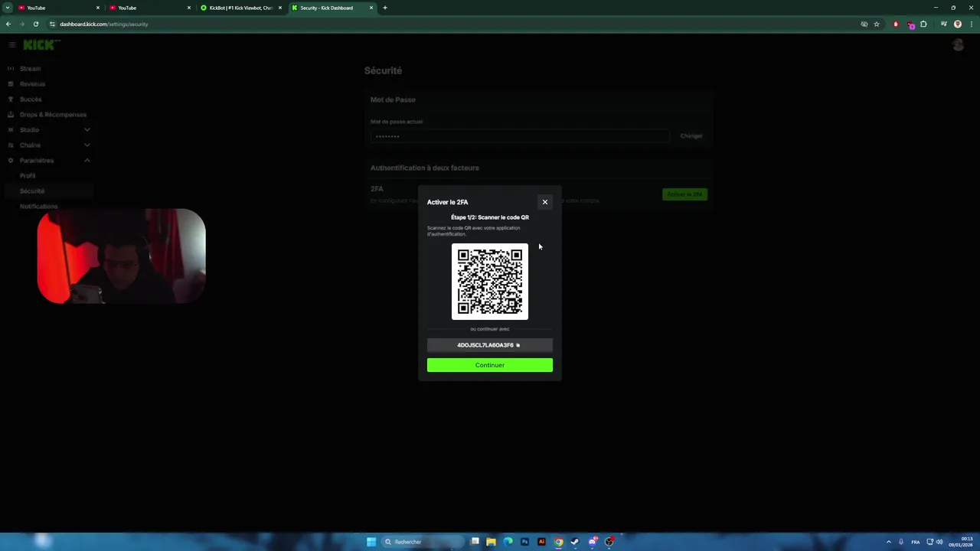Open the red ad blocker extension
980x551 pixels.
[896, 24]
